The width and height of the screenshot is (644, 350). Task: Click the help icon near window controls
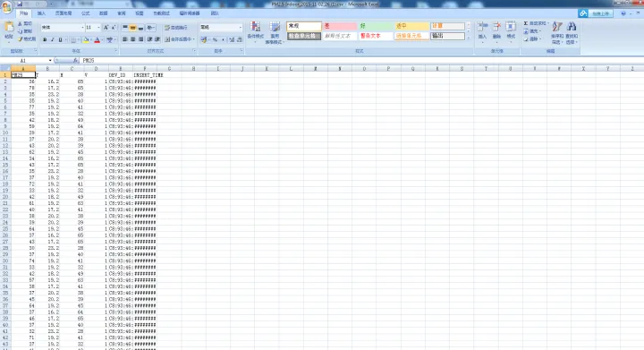coord(623,13)
